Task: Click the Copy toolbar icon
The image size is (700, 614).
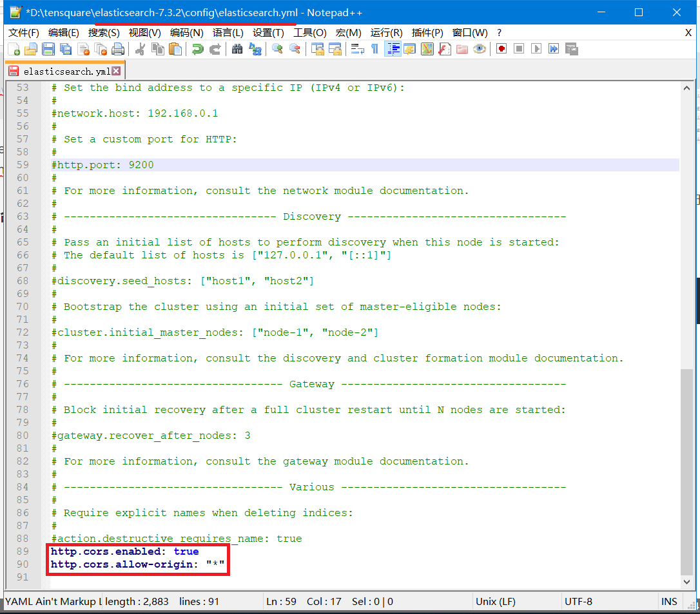Action: [157, 49]
